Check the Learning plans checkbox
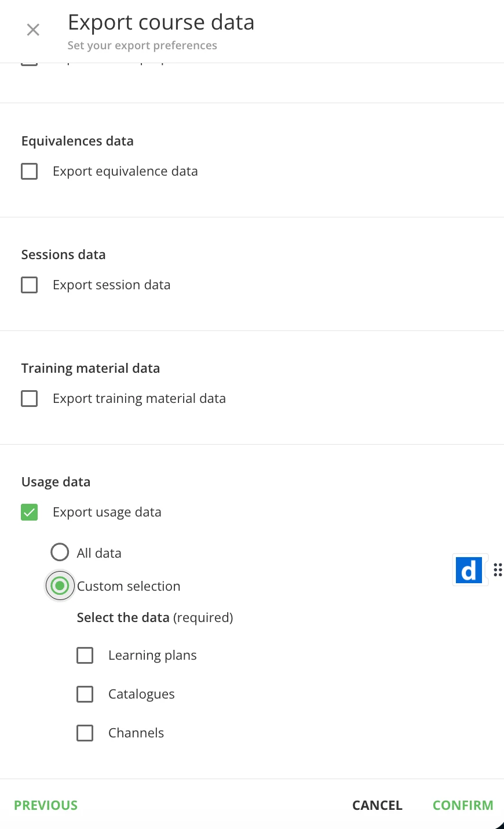 pos(85,656)
